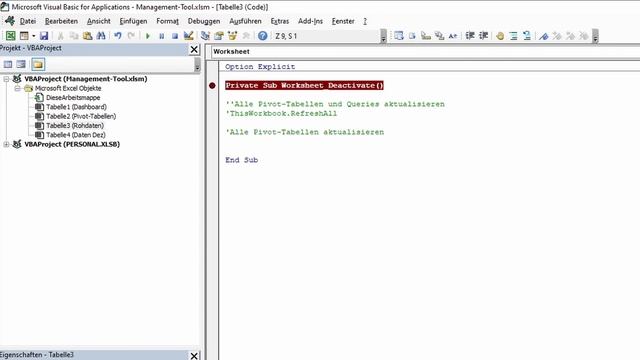Click the Paste clipboard icon
Image resolution: width=640 pixels, height=360 pixels.
click(x=87, y=36)
